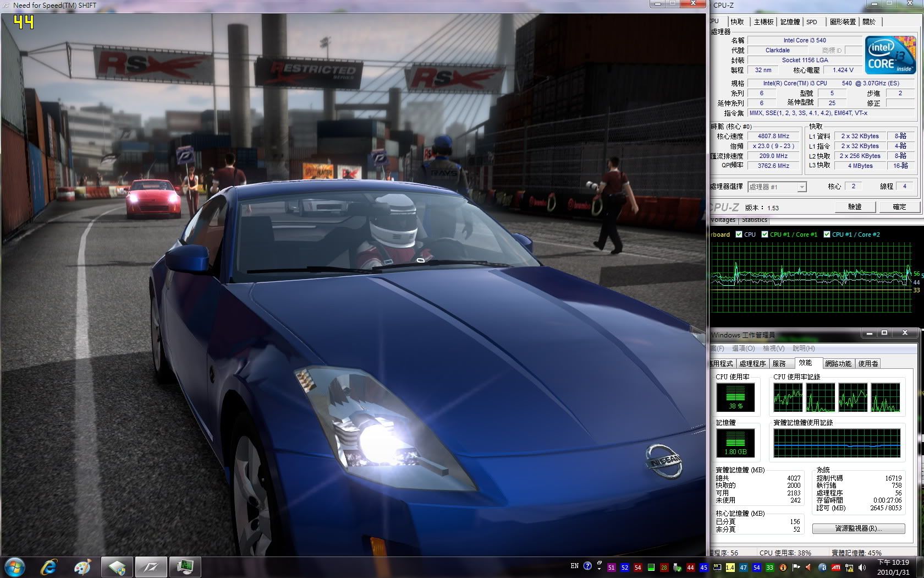Click the purple 51 temperature tray icon
This screenshot has height=578, width=924.
(x=611, y=568)
